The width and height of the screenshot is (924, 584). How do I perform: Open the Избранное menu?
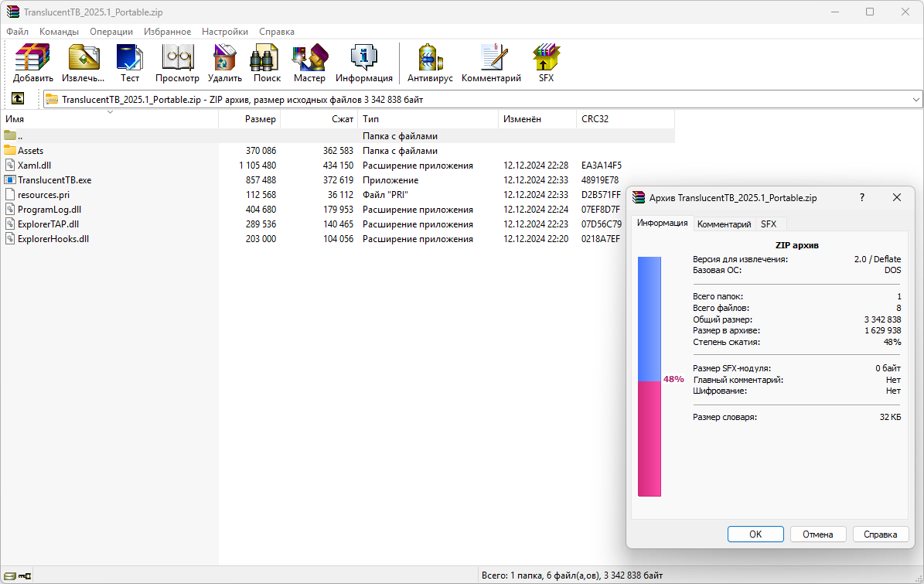(167, 31)
